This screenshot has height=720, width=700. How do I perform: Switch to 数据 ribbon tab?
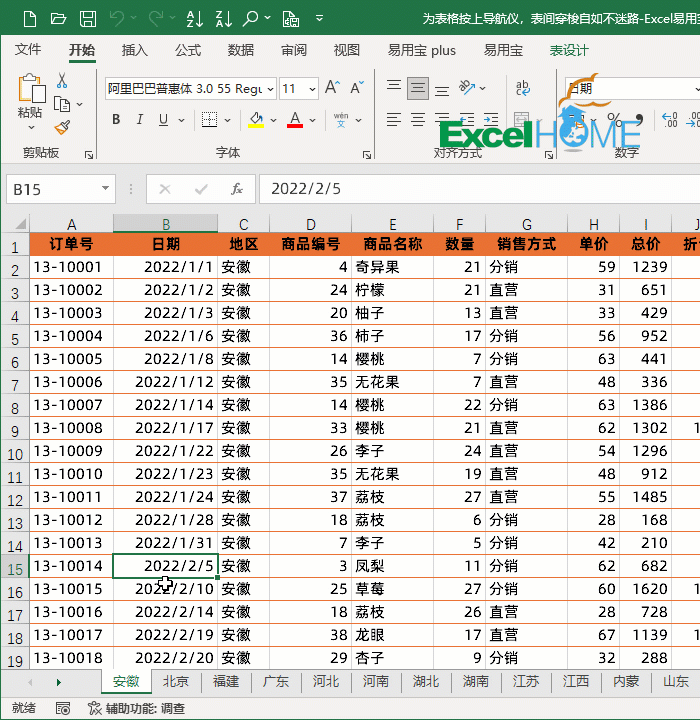tap(241, 50)
